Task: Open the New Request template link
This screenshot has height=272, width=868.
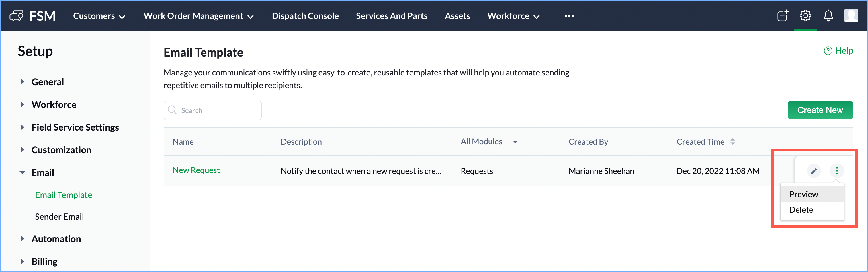Action: 196,170
